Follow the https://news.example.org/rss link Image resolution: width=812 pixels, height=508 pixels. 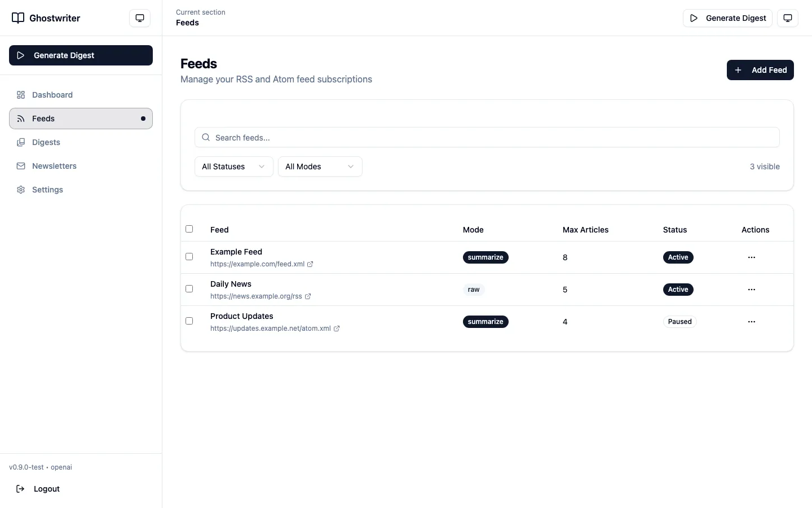[x=256, y=296]
